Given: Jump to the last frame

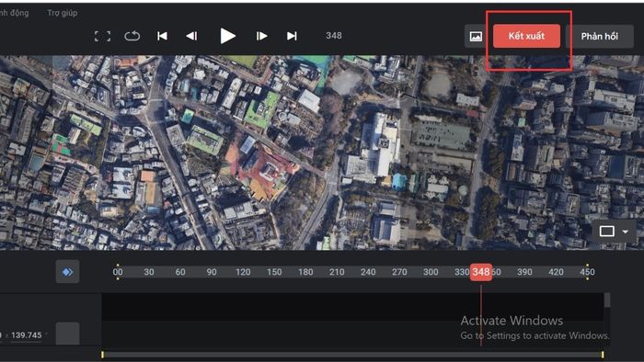Looking at the screenshot, I should pyautogui.click(x=292, y=36).
